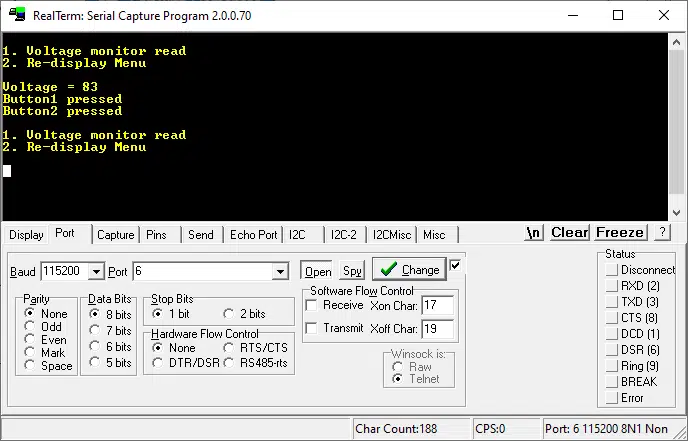Click the 'Button1 pressed' terminal line
Image resolution: width=688 pixels, height=441 pixels.
pyautogui.click(x=62, y=99)
